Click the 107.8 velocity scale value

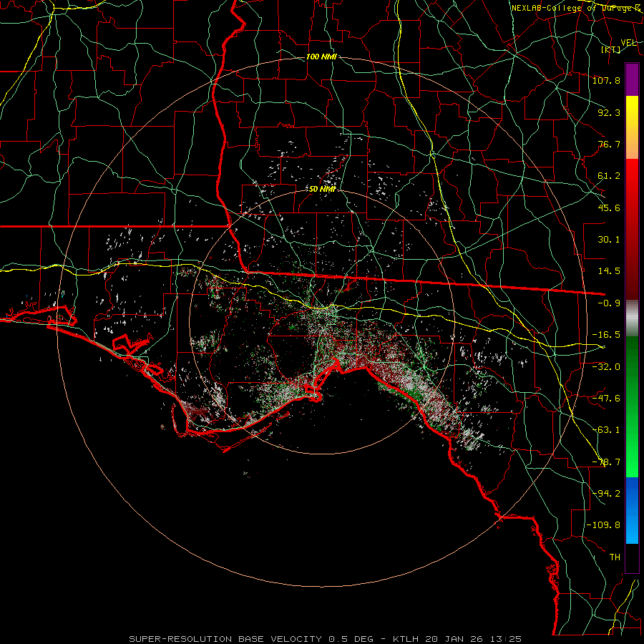(606, 80)
